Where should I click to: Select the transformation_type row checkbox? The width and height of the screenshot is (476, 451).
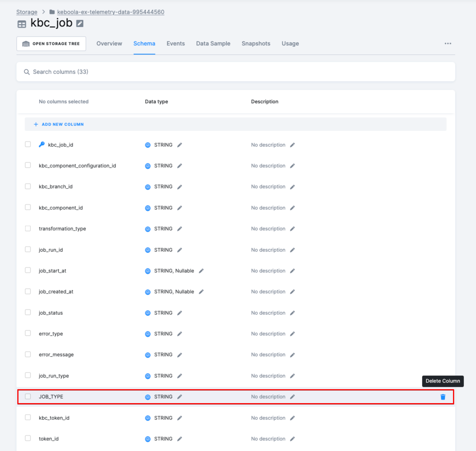(x=28, y=228)
